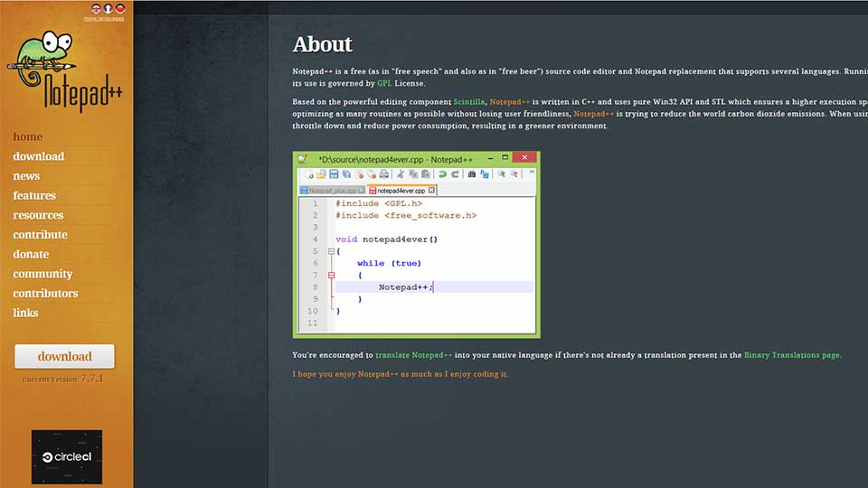Viewport: 868px width, 488px height.
Task: Click the Zoom Out icon in the embedded Notepad++ toolbar
Action: pyautogui.click(x=514, y=174)
